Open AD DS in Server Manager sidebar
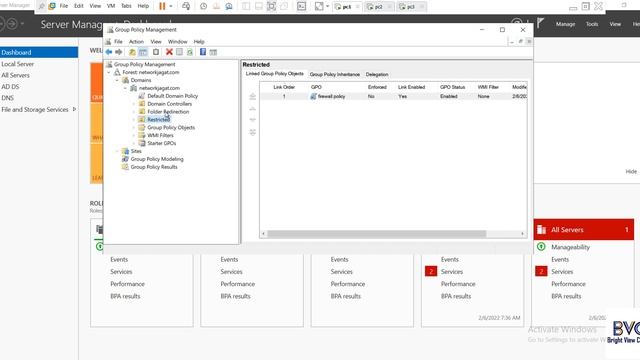The image size is (640, 360). point(10,87)
